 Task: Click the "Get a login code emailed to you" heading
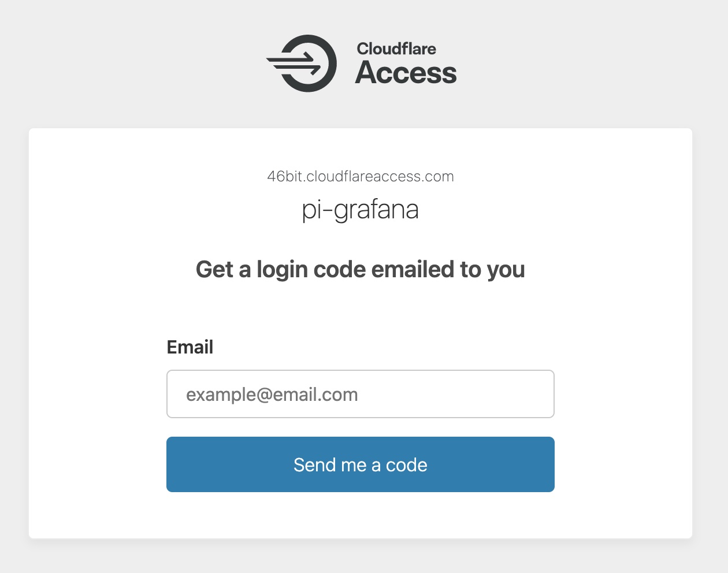click(361, 270)
